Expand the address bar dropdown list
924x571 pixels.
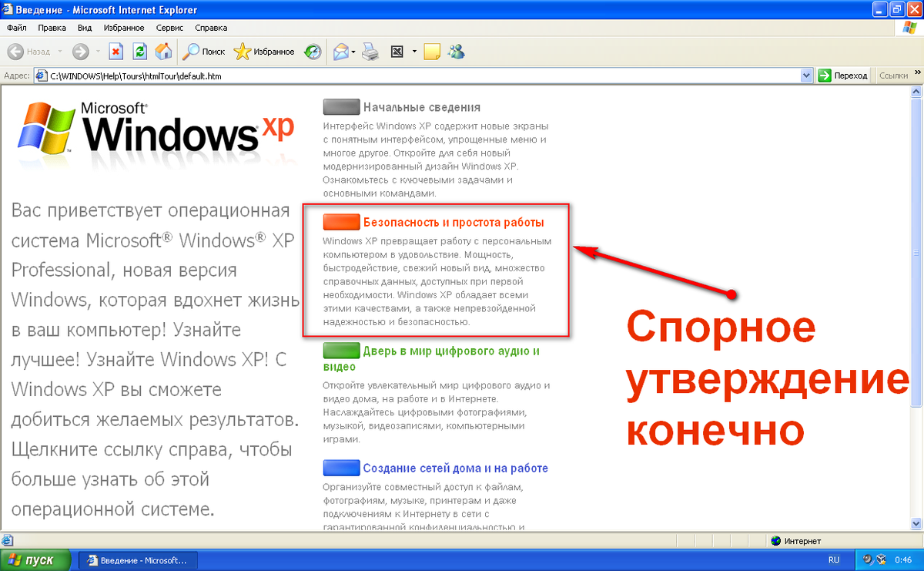click(x=806, y=76)
